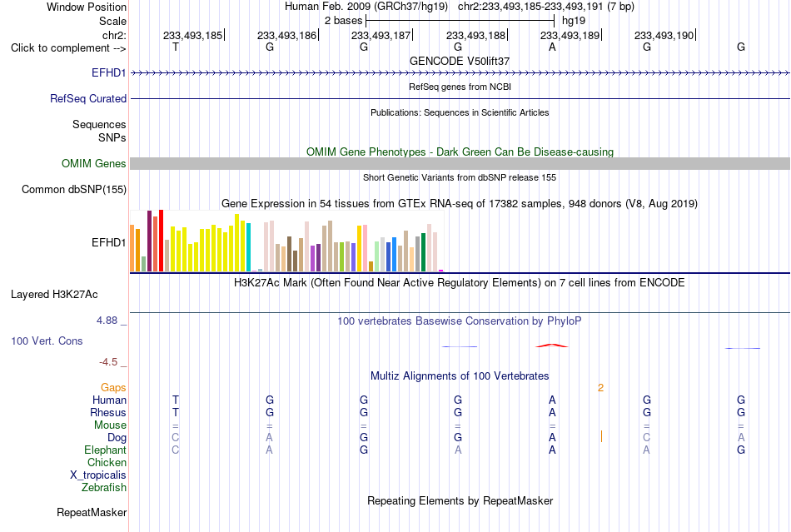791x532 pixels.
Task: Click base T under 233,493,185 in the sequence row
Action: click(x=176, y=47)
